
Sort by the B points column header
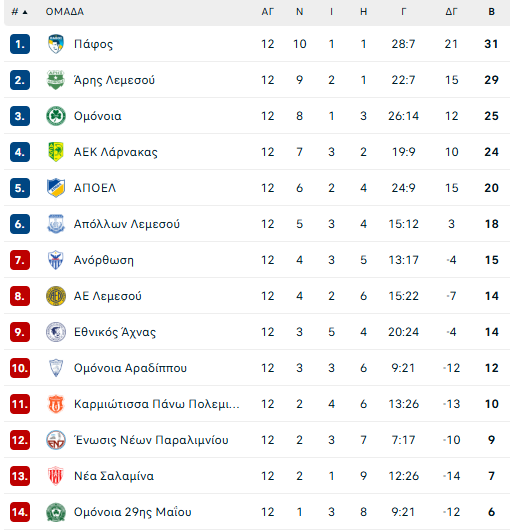(491, 12)
